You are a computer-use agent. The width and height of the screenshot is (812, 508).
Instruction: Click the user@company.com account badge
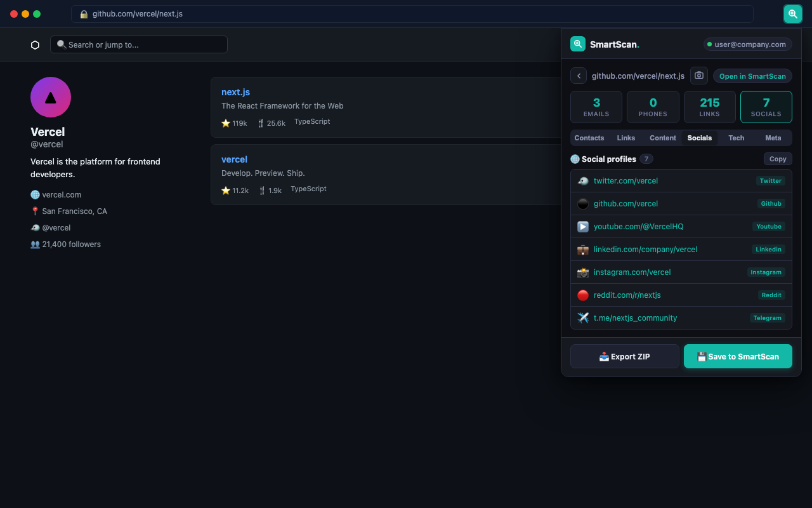coord(747,44)
